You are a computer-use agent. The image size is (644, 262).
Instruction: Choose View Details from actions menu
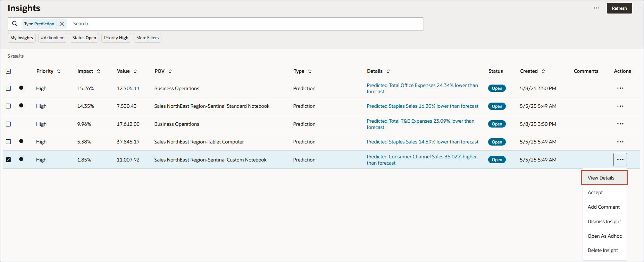601,178
